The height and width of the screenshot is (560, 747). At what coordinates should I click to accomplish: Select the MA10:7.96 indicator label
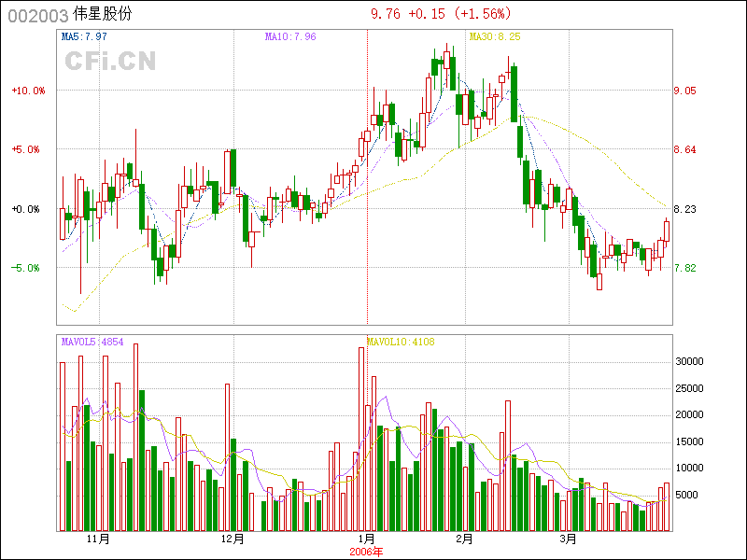pyautogui.click(x=290, y=37)
